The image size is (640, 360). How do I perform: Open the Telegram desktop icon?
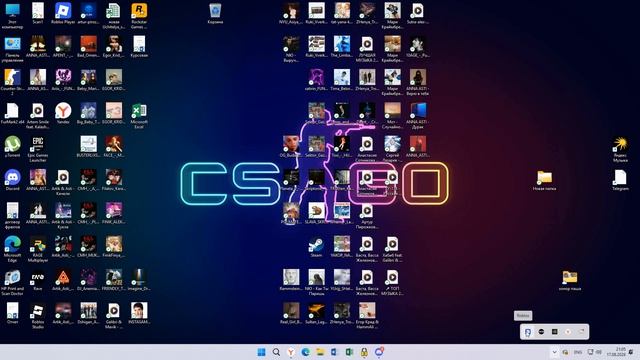tap(620, 180)
